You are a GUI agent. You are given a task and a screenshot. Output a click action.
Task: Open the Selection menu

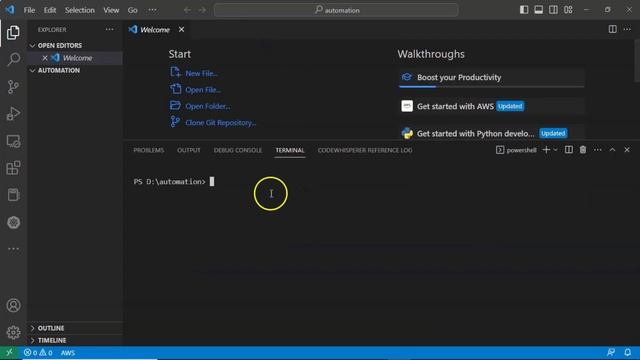[x=80, y=10]
